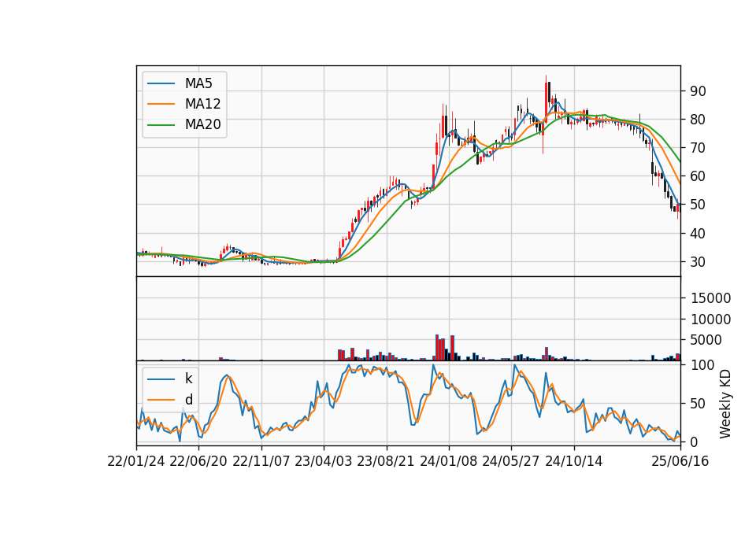Click the 22/01/24 date label
The height and width of the screenshot is (543, 756).
click(136, 462)
